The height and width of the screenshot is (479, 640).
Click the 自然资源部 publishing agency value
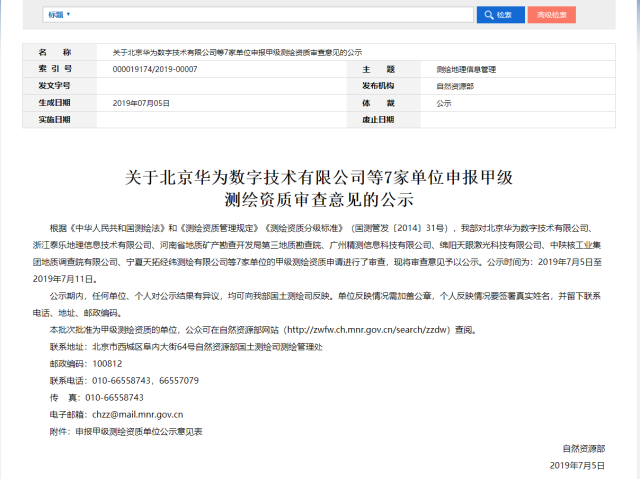coord(455,86)
